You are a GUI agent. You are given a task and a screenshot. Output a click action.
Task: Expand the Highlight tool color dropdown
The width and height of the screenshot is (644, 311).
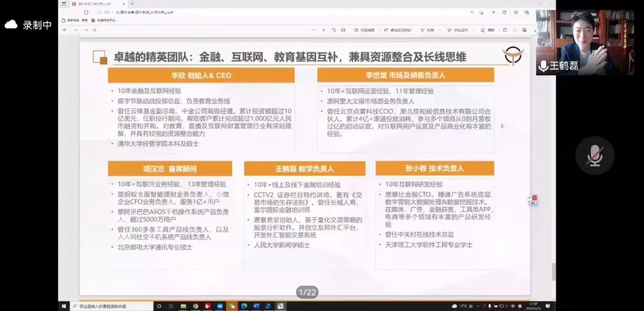(x=473, y=30)
